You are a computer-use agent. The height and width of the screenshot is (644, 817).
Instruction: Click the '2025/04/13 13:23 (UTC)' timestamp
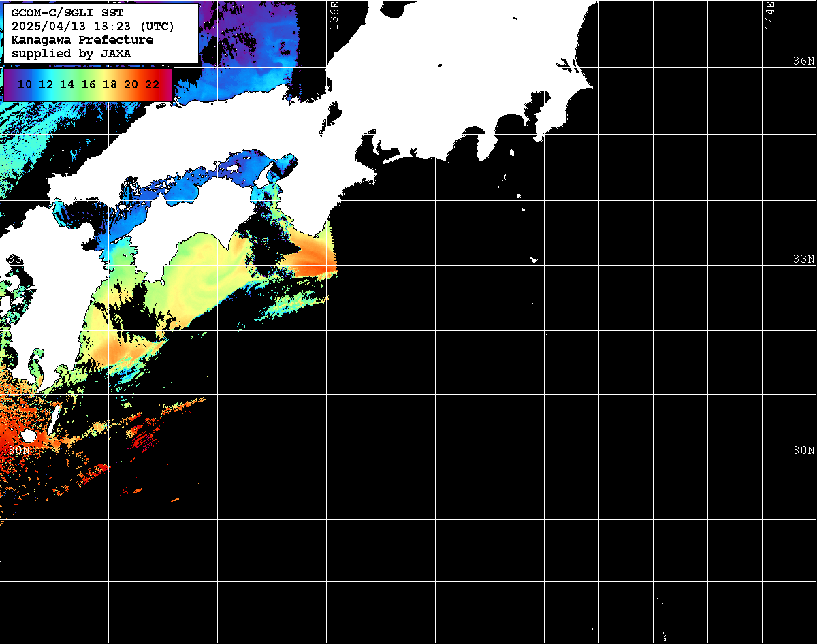(x=93, y=27)
